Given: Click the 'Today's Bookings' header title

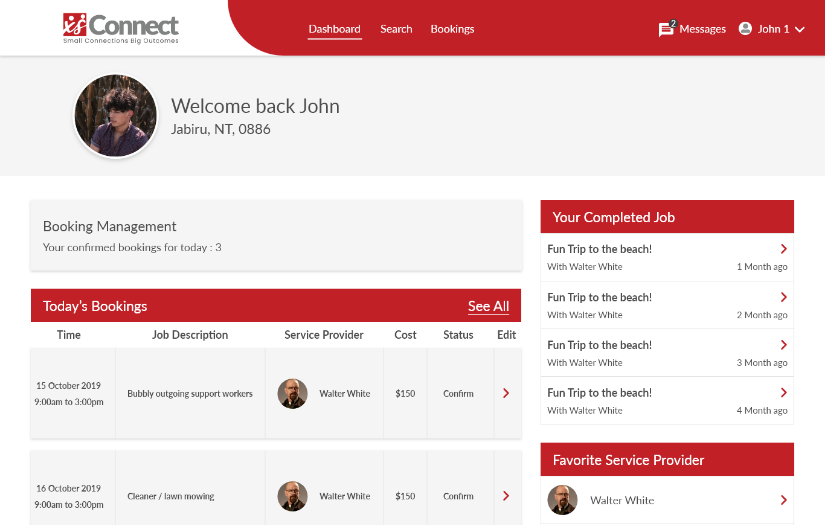Looking at the screenshot, I should click(x=95, y=306).
